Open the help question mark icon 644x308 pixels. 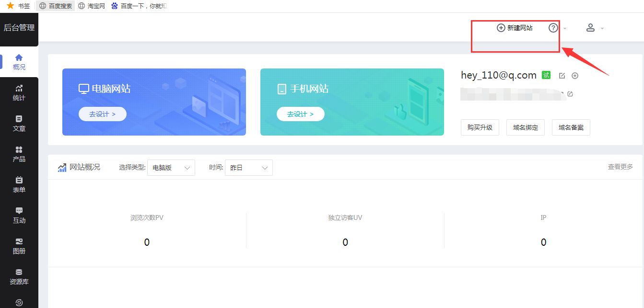[552, 28]
